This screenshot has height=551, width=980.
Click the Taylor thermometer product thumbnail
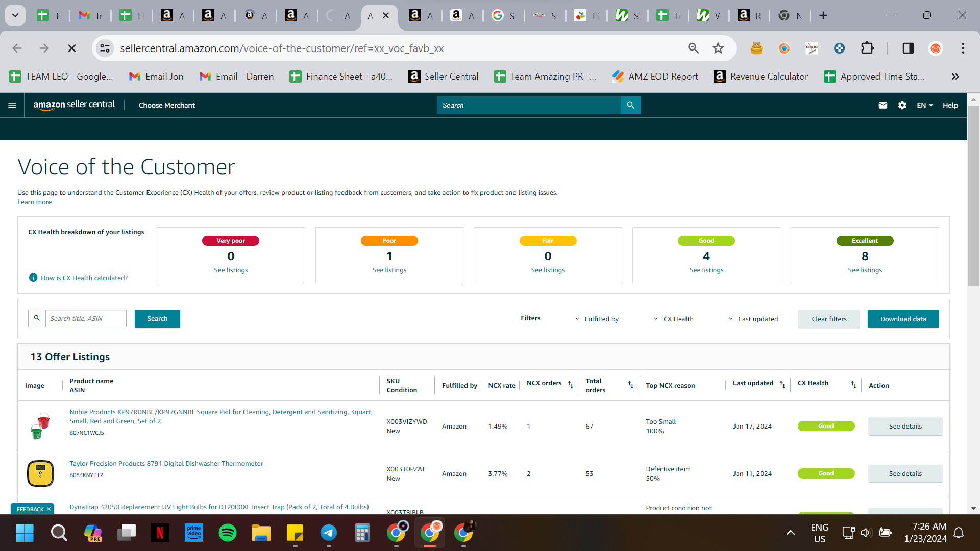(x=40, y=473)
